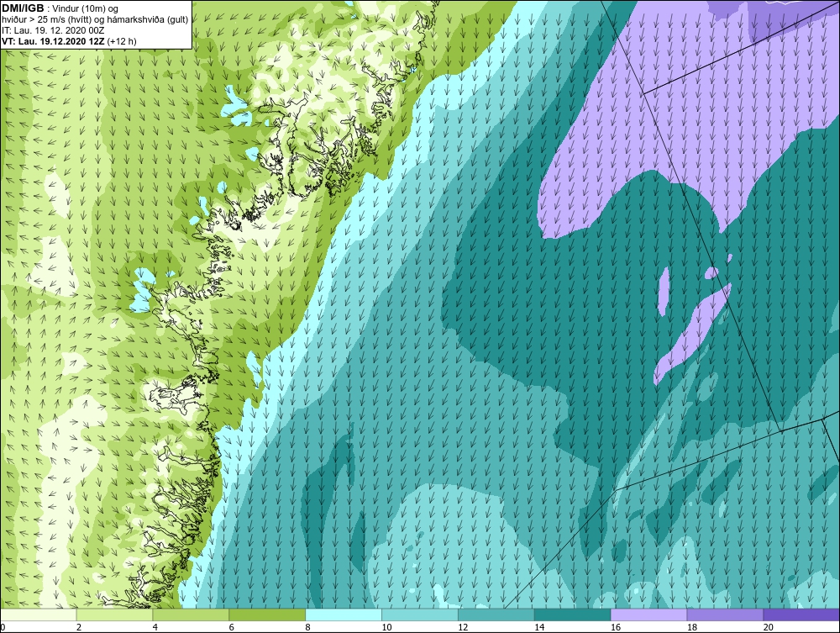Click the 16–18 m/s lavender legend swatch
Viewport: 840px width, 633px height.
pos(648,615)
